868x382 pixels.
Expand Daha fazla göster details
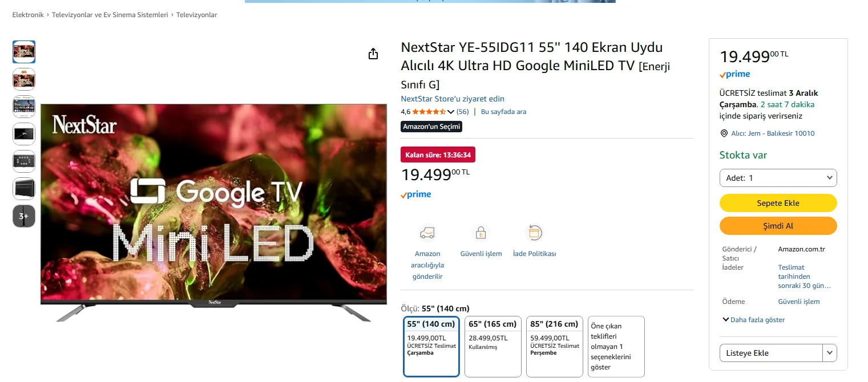[753, 320]
